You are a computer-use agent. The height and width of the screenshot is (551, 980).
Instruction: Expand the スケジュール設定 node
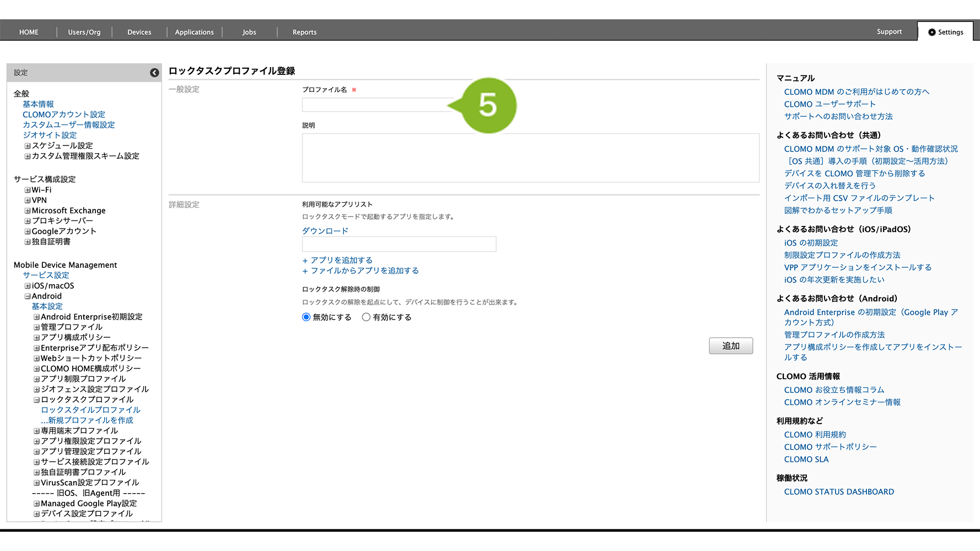[x=28, y=146]
